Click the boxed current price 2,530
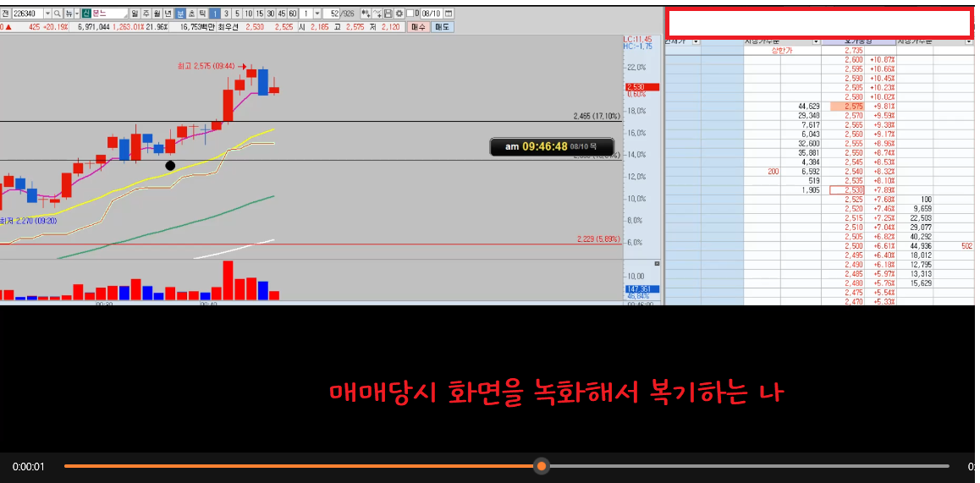This screenshot has width=980, height=483. pyautogui.click(x=847, y=190)
